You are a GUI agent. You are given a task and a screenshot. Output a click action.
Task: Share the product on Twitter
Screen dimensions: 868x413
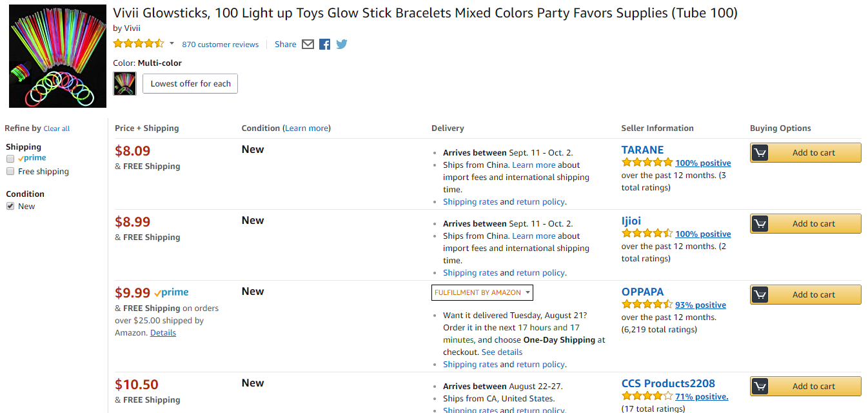(342, 45)
